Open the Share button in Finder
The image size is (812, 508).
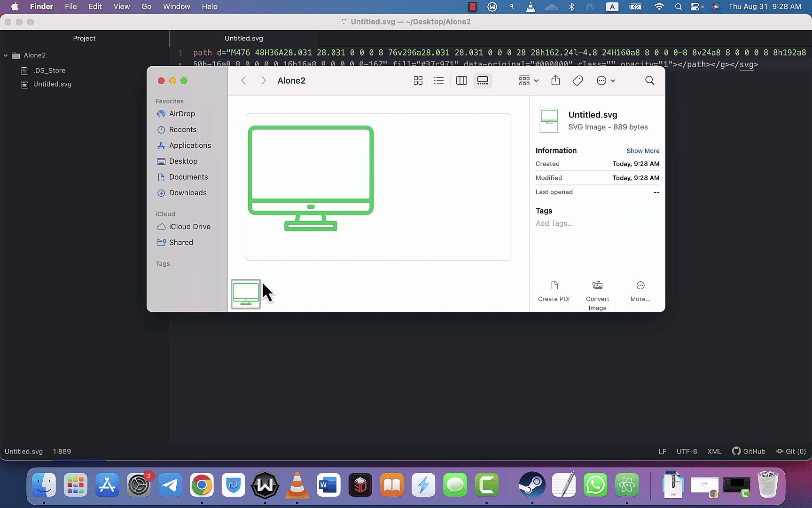555,80
